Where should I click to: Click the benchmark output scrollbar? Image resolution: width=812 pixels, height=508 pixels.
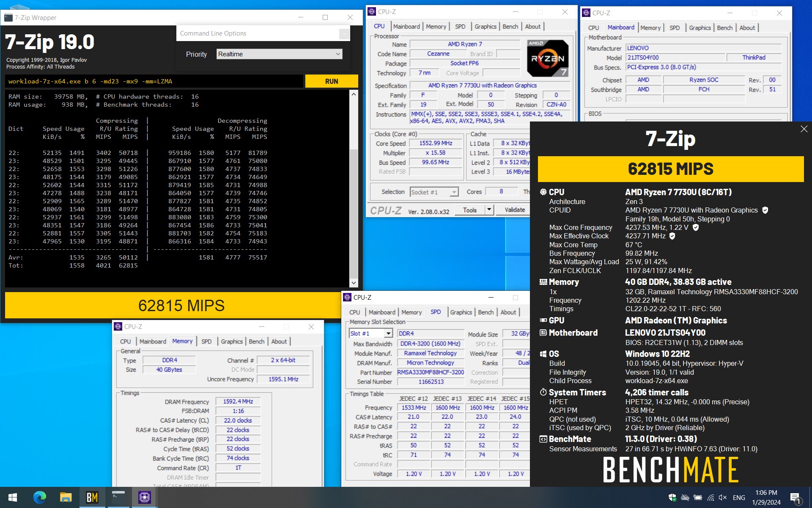coord(354,189)
